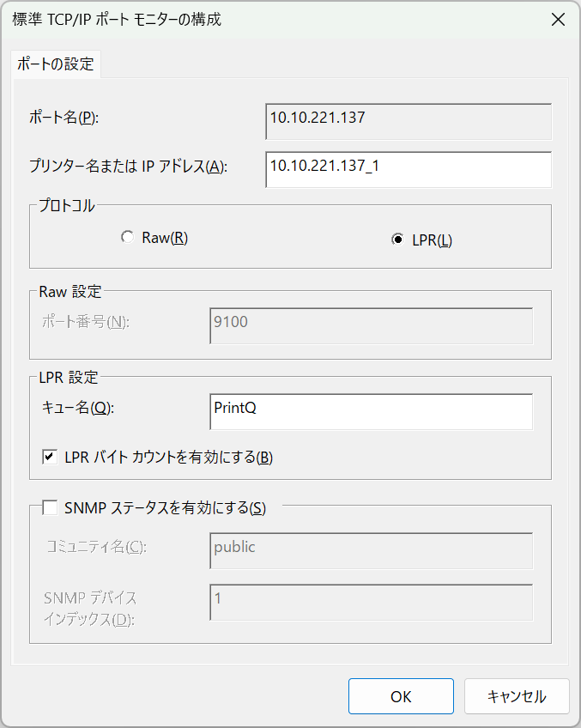Close the TCP/IP port monitor dialog

pyautogui.click(x=558, y=20)
